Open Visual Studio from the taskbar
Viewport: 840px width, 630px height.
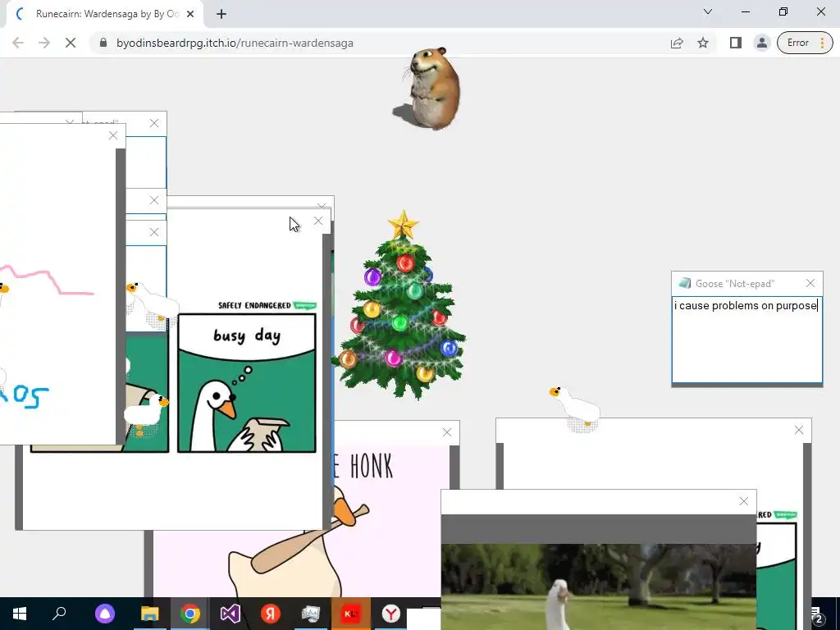[231, 614]
